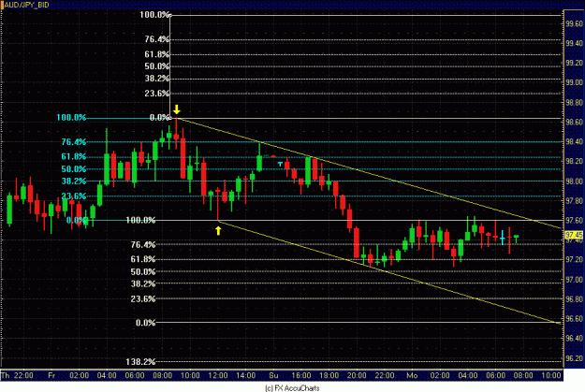Click the cyan 50.0% Fibonacci label
This screenshot has width=585, height=392.
74,169
